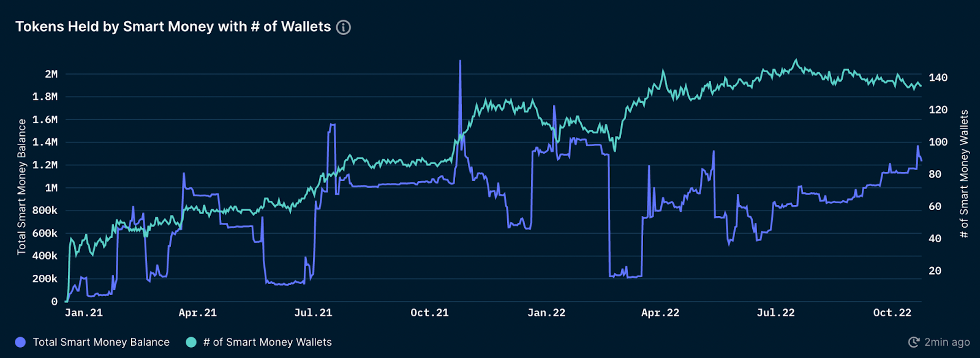Click the refresh clock icon near "2min ago"
Screen dimensions: 980x358
point(913,342)
